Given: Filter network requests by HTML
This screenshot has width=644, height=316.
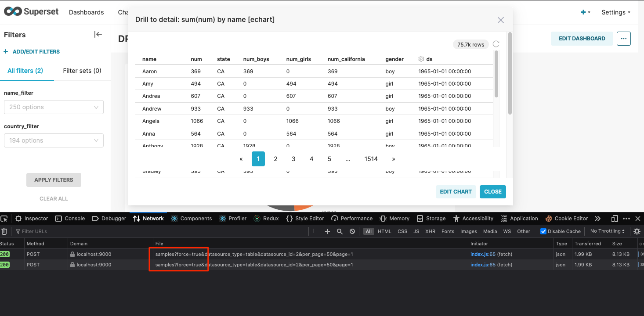Looking at the screenshot, I should coord(384,231).
